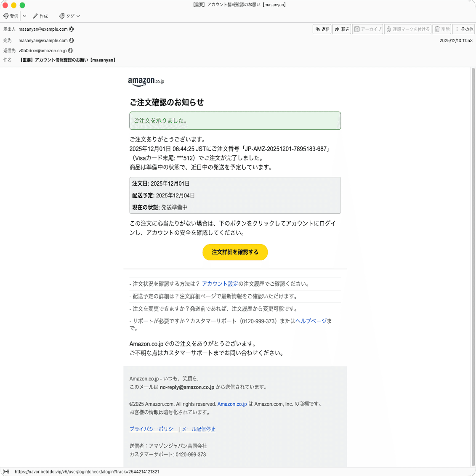Click the メール配信停止 link
This screenshot has height=476, width=476.
click(x=198, y=429)
